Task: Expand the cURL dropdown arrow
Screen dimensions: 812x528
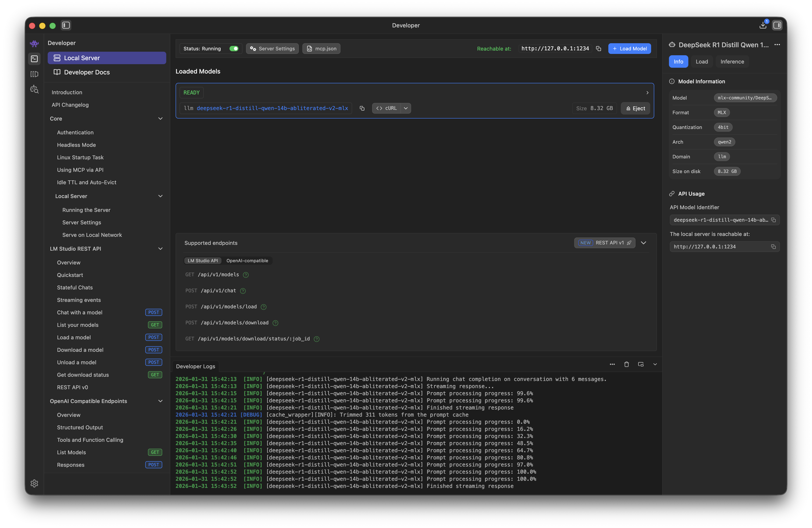Action: coord(406,108)
